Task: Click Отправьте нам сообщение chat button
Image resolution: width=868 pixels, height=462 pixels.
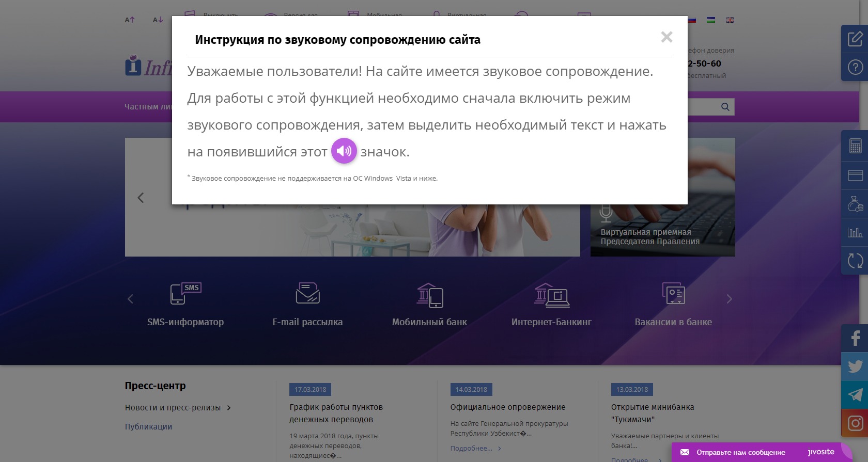Action: tap(740, 452)
